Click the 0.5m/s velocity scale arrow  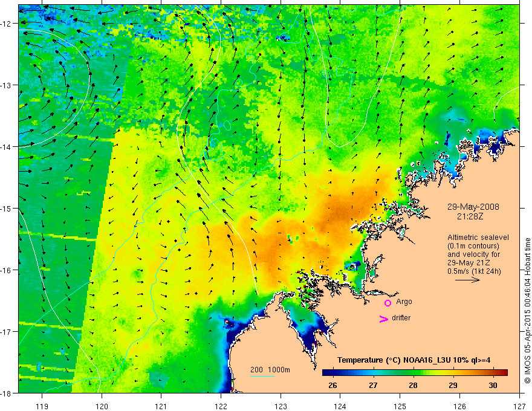(x=467, y=280)
